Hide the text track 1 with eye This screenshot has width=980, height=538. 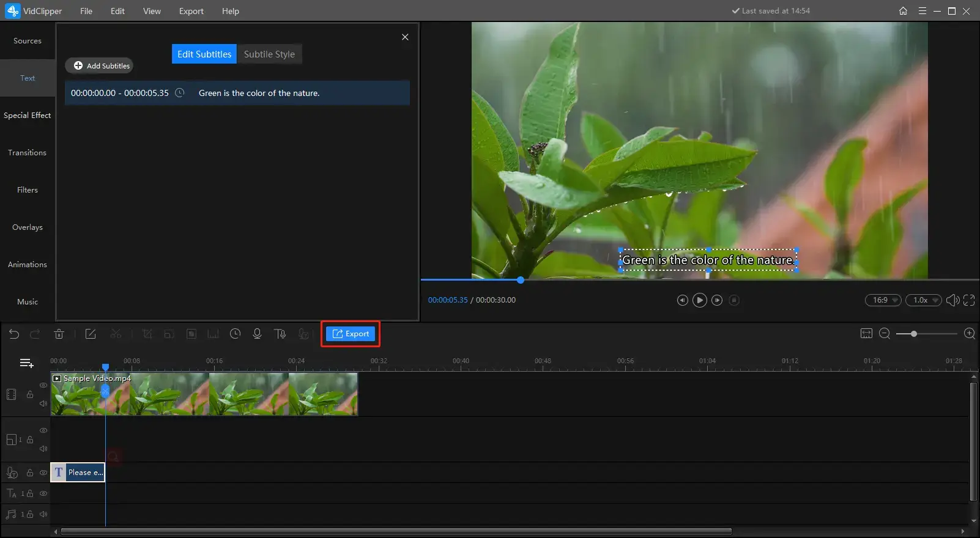43,493
